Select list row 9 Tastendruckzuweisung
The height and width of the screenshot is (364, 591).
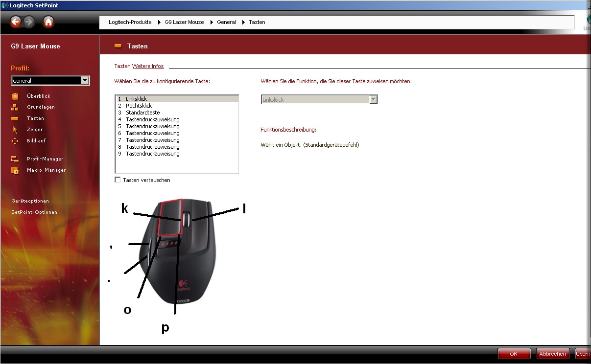coord(177,154)
